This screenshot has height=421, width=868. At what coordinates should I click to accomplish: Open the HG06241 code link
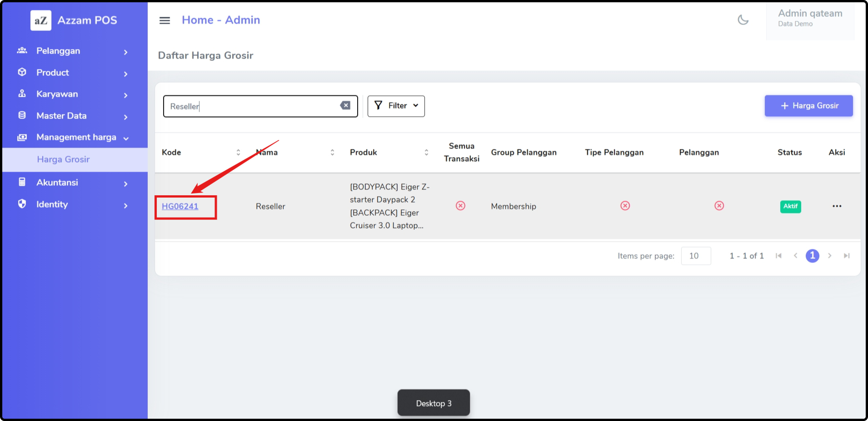click(180, 206)
